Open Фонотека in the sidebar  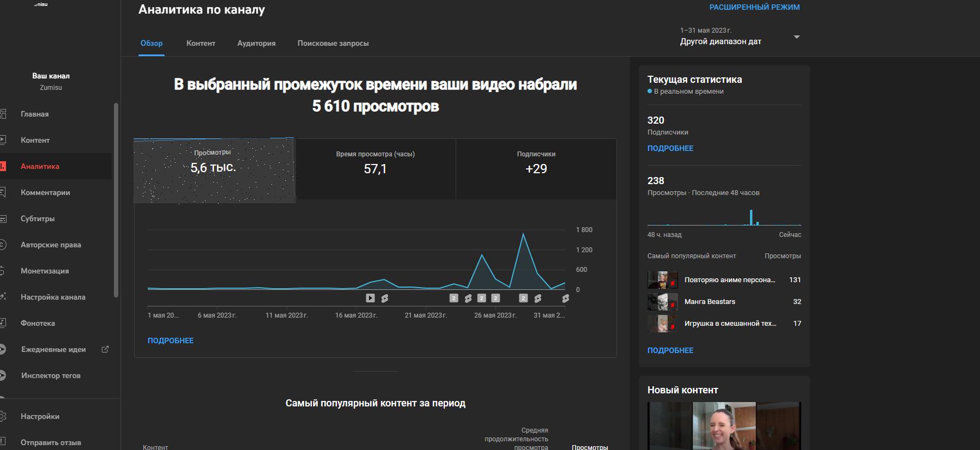[55, 323]
